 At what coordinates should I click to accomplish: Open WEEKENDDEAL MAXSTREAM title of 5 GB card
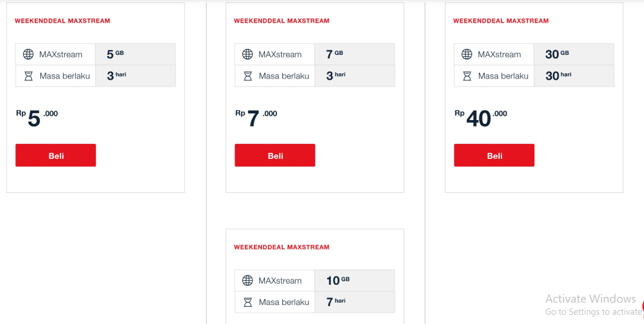pos(62,21)
